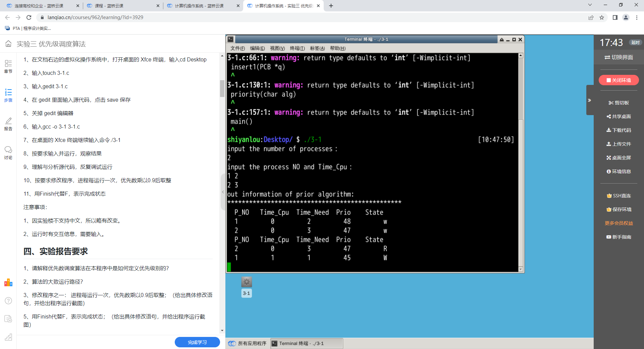Click 保存环境 save environment option

tap(619, 209)
